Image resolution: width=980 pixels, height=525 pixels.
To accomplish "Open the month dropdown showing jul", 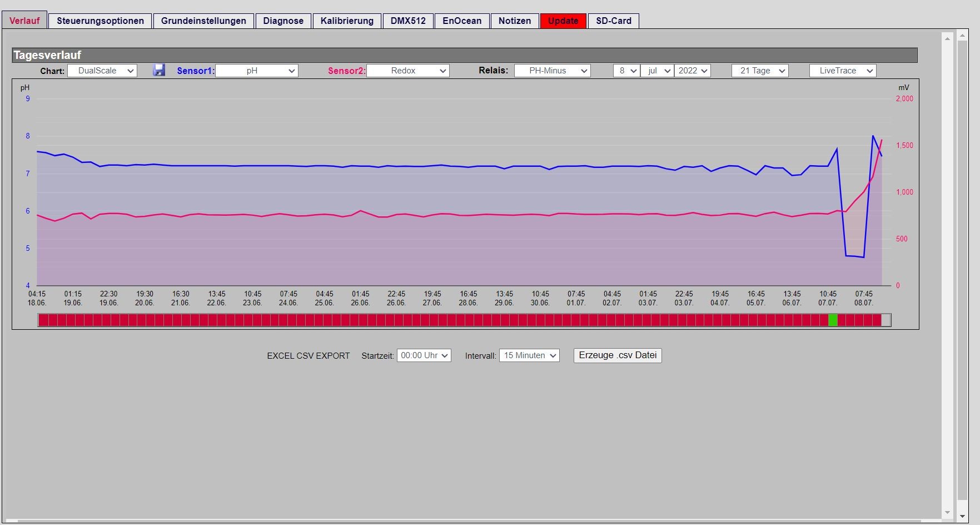I will [658, 71].
